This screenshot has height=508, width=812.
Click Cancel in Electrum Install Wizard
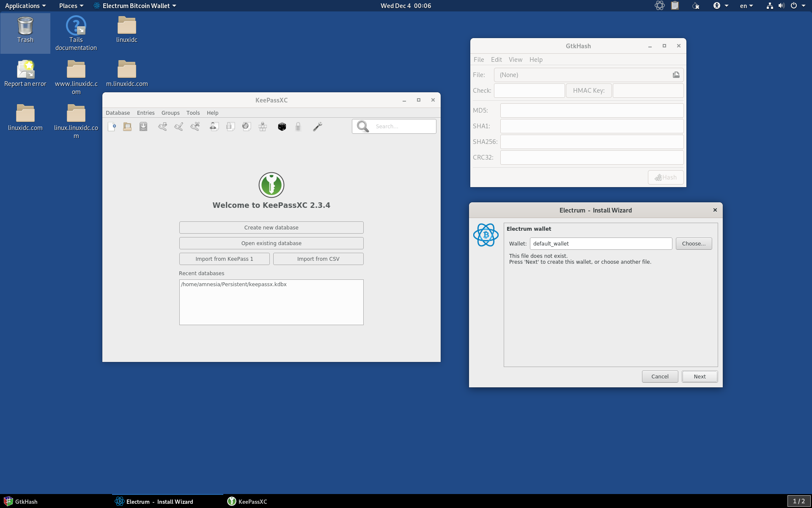tap(660, 377)
